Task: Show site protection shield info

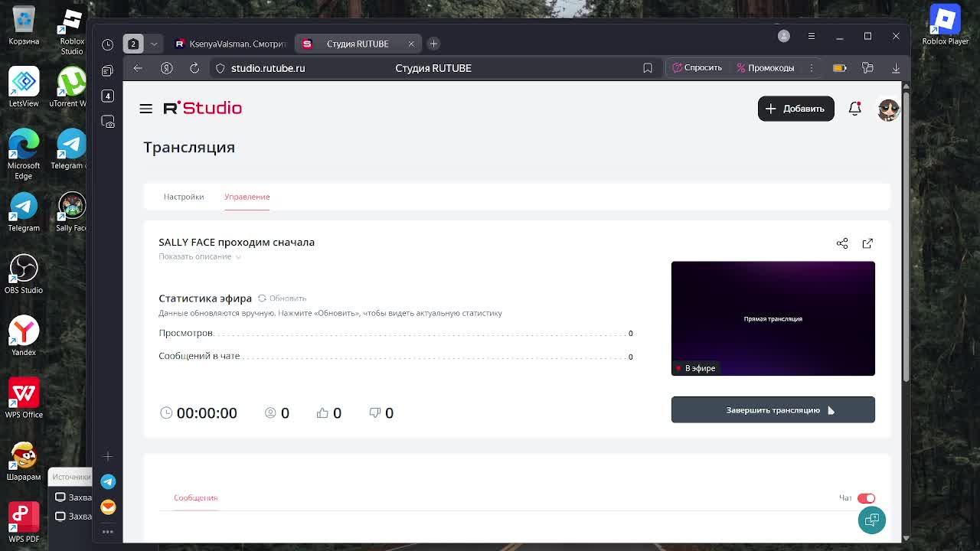Action: tap(220, 68)
